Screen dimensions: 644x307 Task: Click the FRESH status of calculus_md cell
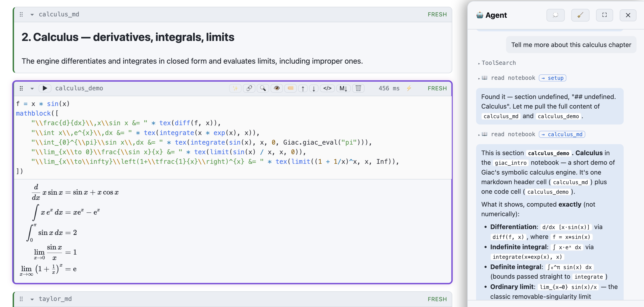coord(437,14)
